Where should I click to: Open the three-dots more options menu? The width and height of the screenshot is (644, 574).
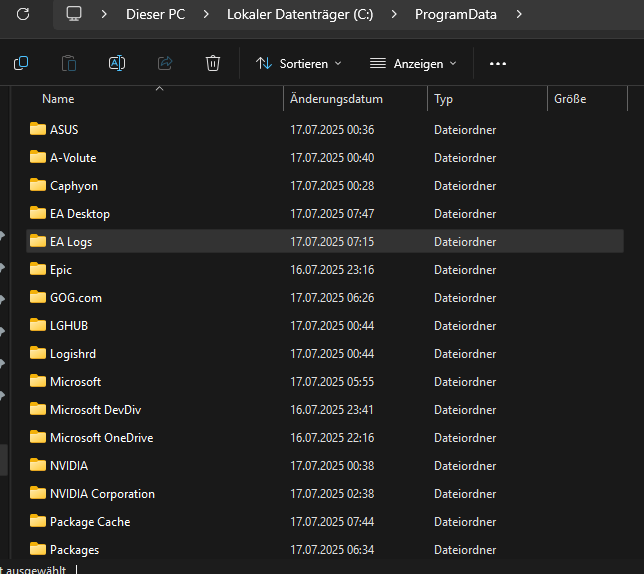click(498, 64)
